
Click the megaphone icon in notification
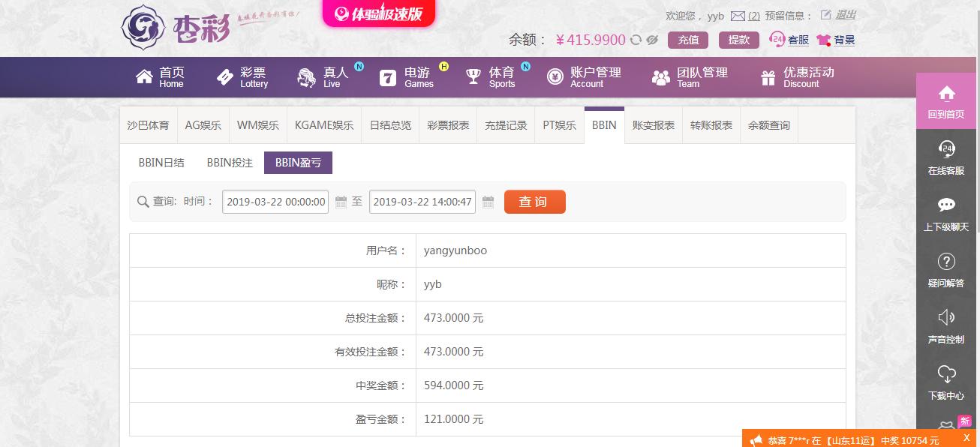[x=756, y=440]
